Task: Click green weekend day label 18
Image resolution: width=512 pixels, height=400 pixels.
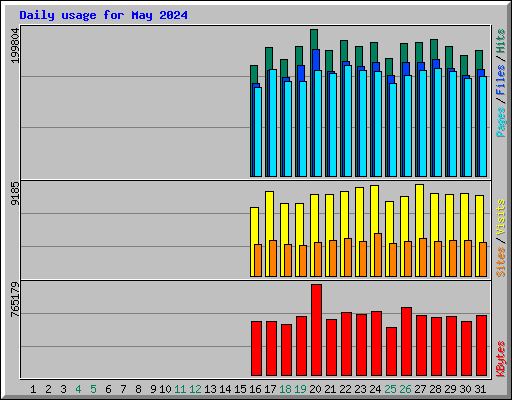Action: (285, 389)
